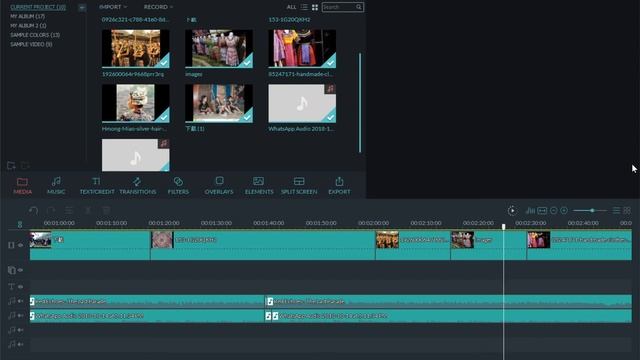Mute the fourth audio track
640x360 pixels.
click(x=20, y=344)
